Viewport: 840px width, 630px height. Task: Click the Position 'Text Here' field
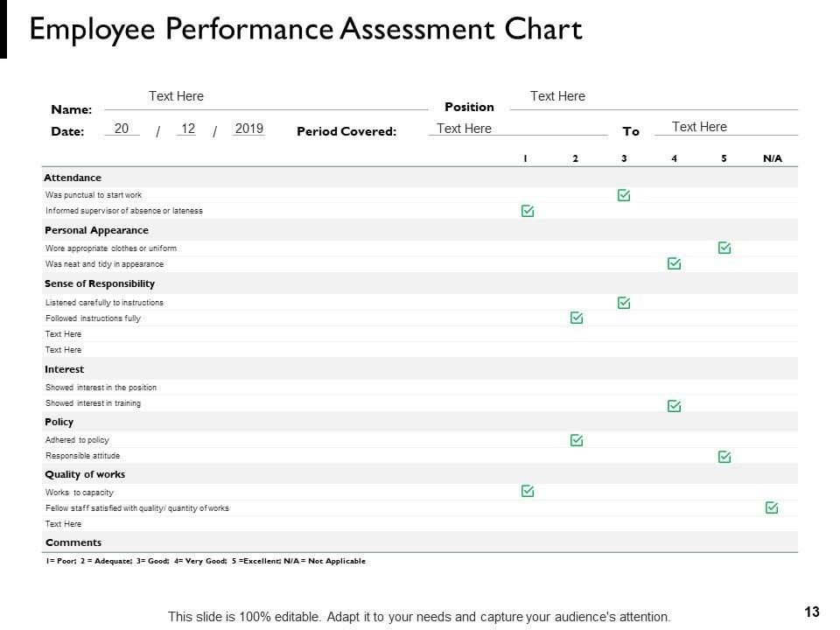(557, 96)
